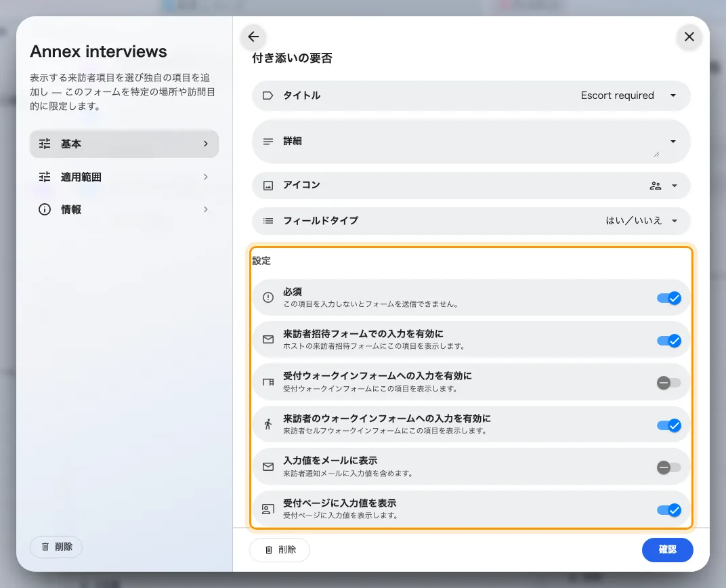Image resolution: width=726 pixels, height=588 pixels.
Task: Click the envelope icon beside 入力値をメールに表示
Action: (x=268, y=467)
